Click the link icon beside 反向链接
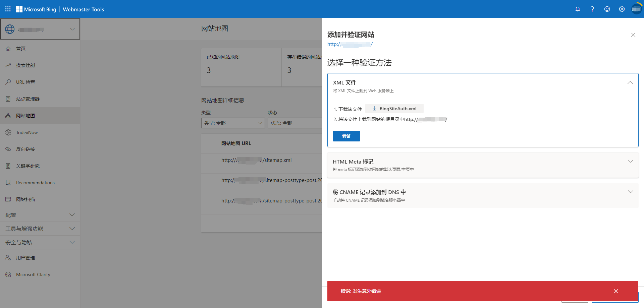 click(8, 149)
